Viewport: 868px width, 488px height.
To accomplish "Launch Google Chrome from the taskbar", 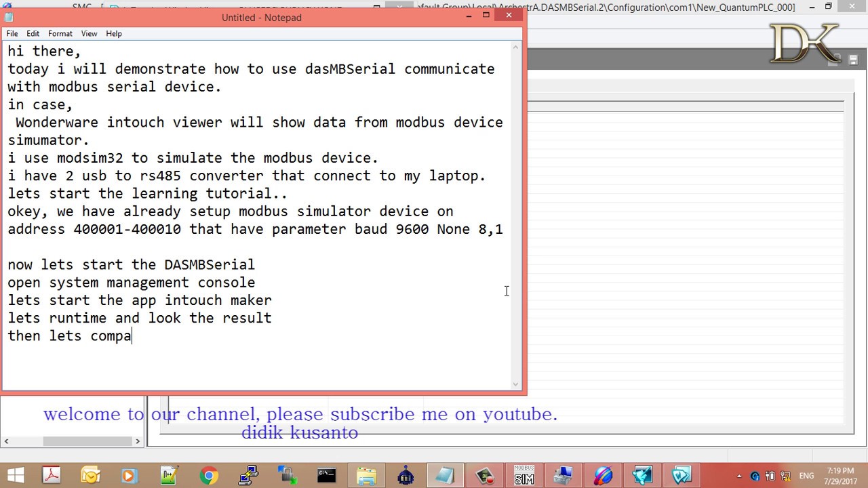I will pyautogui.click(x=208, y=475).
